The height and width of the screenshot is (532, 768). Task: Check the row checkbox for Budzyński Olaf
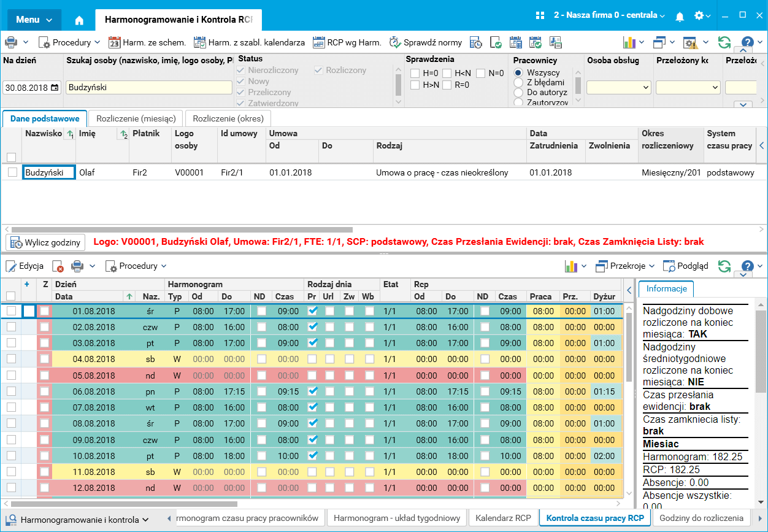tap(12, 172)
